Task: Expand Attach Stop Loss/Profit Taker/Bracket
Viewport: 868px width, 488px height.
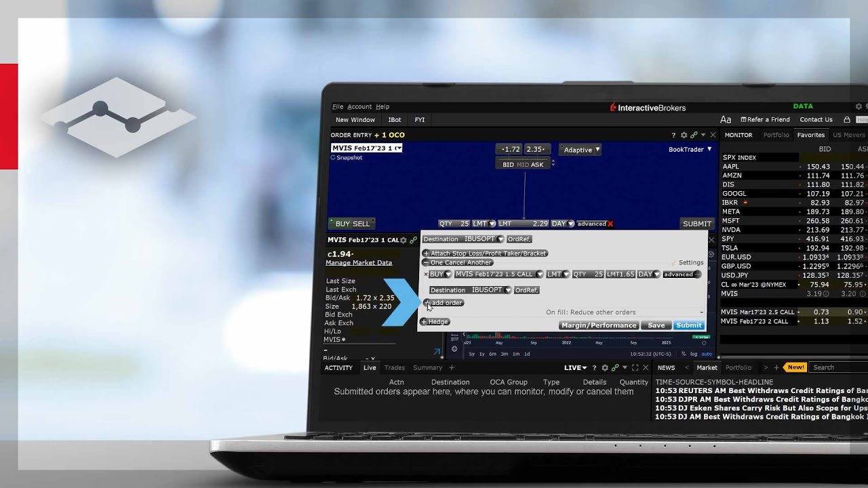Action: (485, 253)
